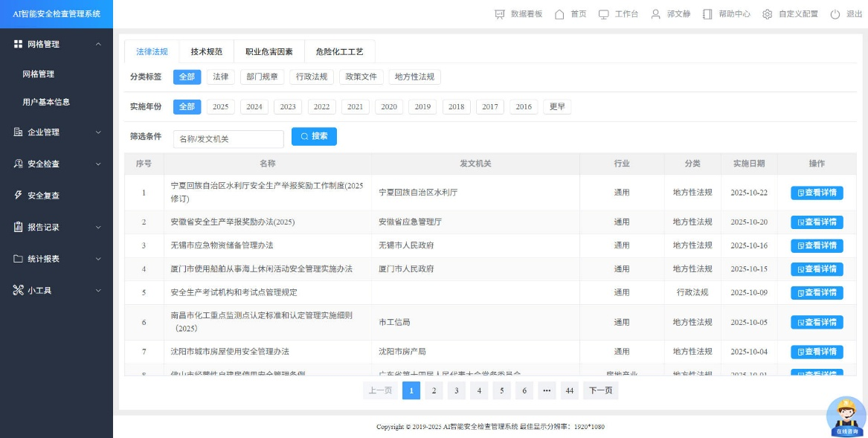The image size is (868, 438).
Task: Expand the 安全检查 sidebar menu
Action: (57, 164)
